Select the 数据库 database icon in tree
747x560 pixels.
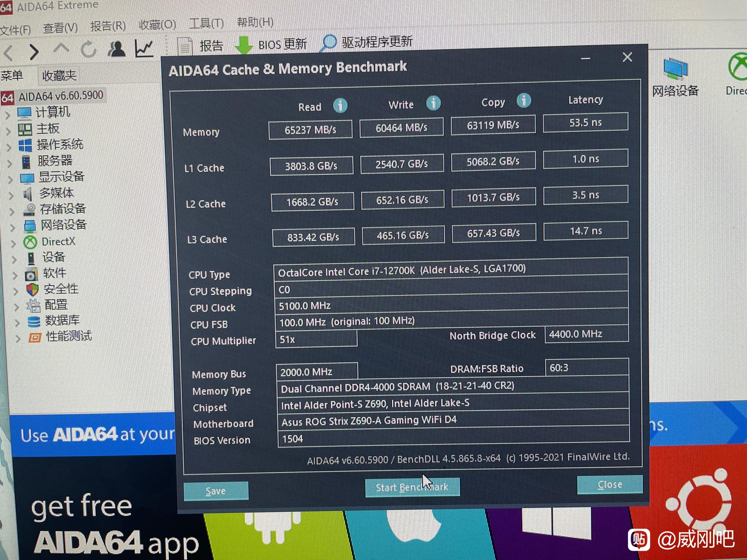pos(34,322)
